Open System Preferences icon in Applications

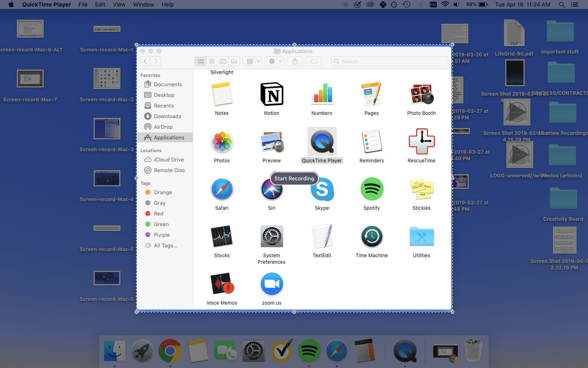(272, 237)
